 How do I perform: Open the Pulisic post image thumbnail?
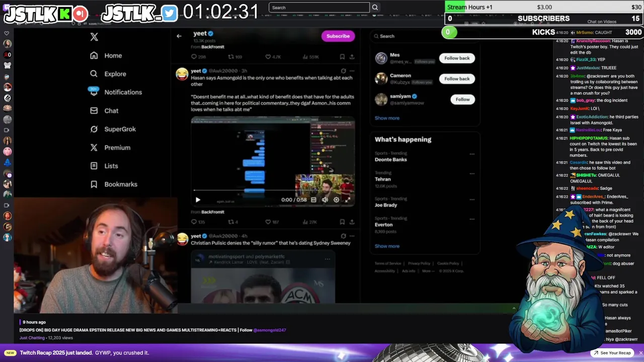tap(263, 278)
